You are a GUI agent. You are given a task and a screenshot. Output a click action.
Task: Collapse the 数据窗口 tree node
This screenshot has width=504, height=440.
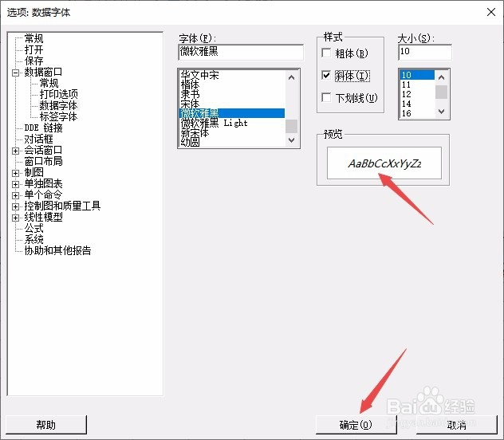click(x=15, y=73)
